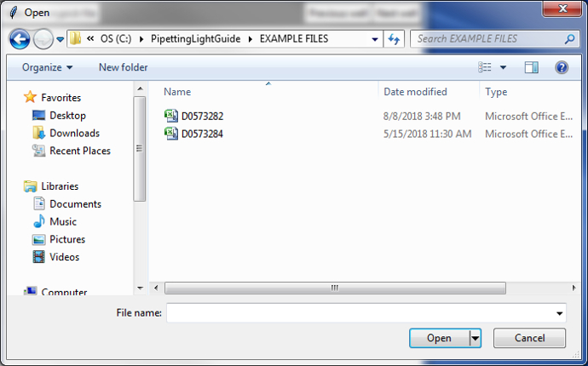Screen dimensions: 588x366
Task: Expand the address bar history dropdown
Action: pyautogui.click(x=375, y=39)
